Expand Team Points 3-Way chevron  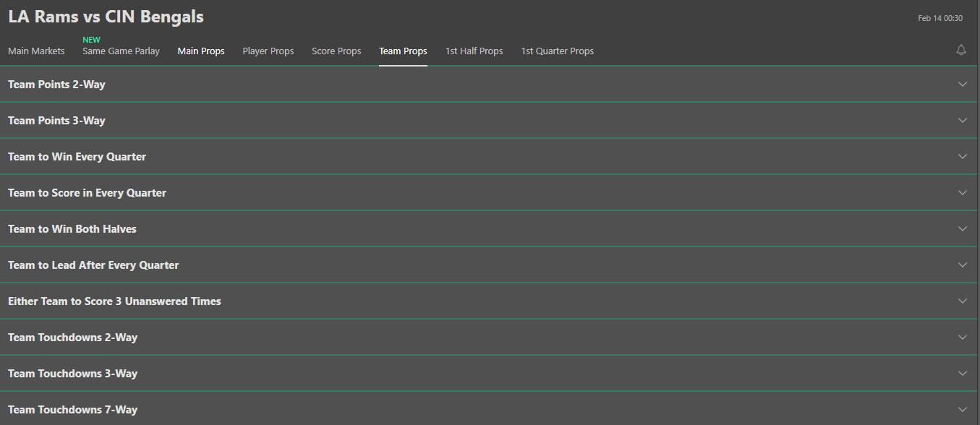[x=963, y=120]
